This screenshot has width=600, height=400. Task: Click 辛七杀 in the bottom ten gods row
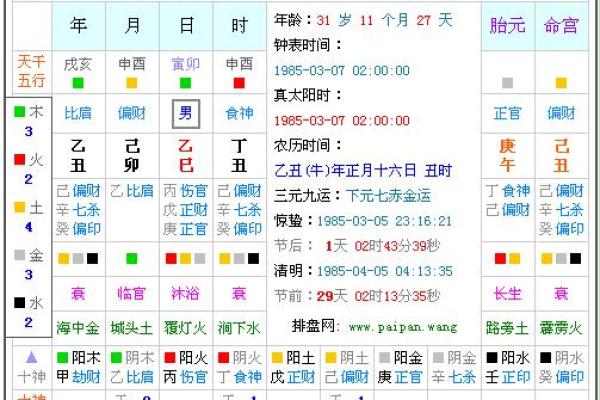454,377
